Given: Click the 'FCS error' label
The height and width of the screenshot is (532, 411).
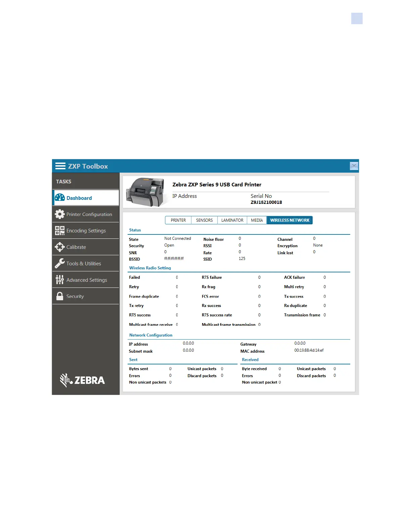Looking at the screenshot, I should [x=210, y=297].
